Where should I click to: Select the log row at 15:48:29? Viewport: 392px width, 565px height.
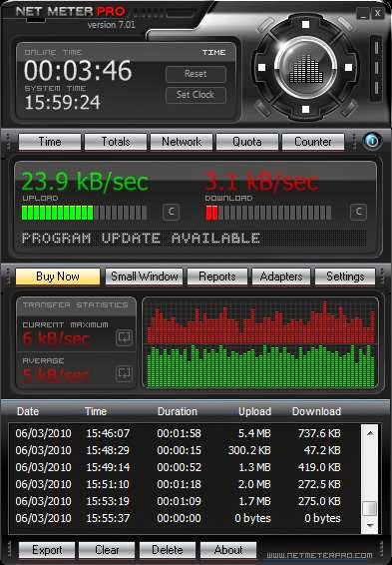point(185,450)
